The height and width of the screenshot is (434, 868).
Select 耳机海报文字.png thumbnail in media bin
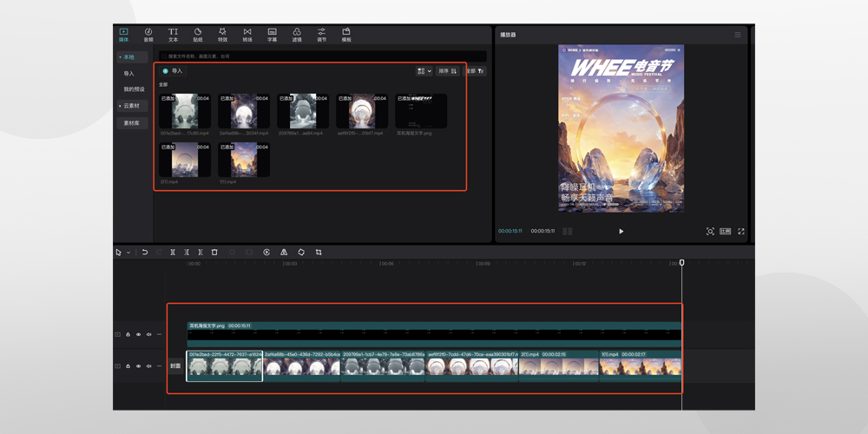pyautogui.click(x=421, y=111)
